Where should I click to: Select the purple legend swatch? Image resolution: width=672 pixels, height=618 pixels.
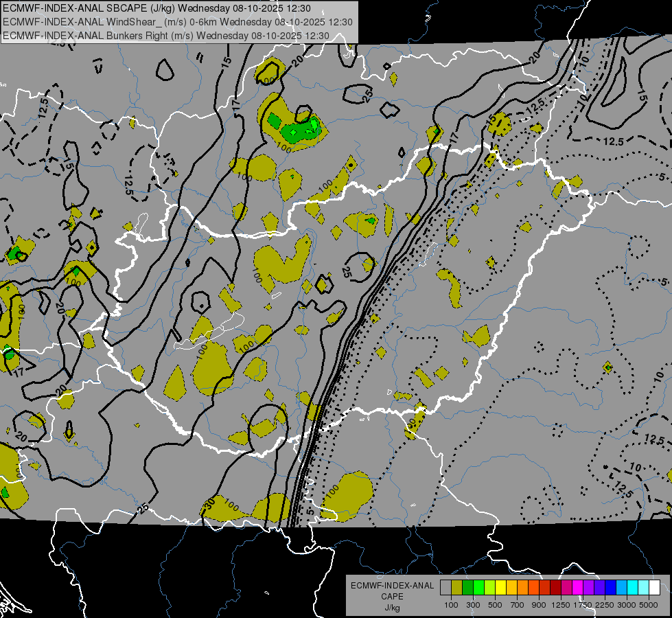(588, 588)
